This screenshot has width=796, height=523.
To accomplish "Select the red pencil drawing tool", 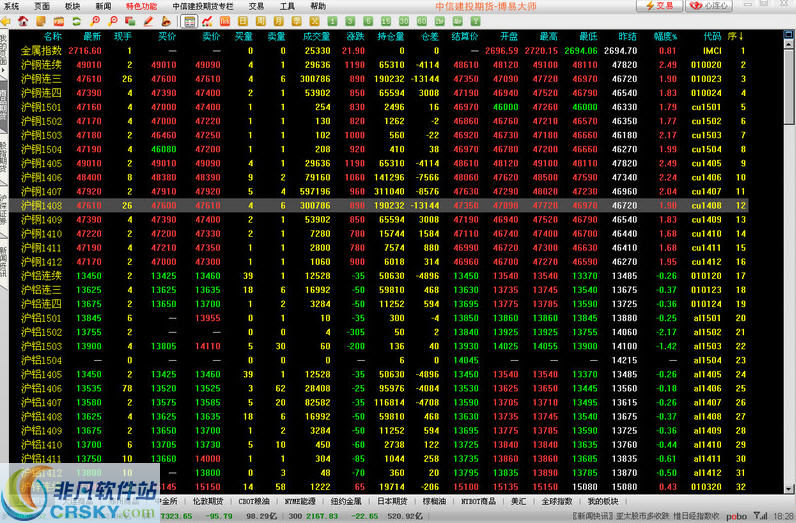I will pos(148,21).
